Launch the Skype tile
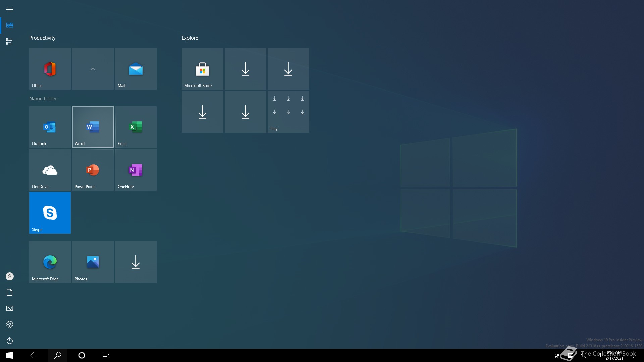Image resolution: width=644 pixels, height=362 pixels. pos(50,213)
